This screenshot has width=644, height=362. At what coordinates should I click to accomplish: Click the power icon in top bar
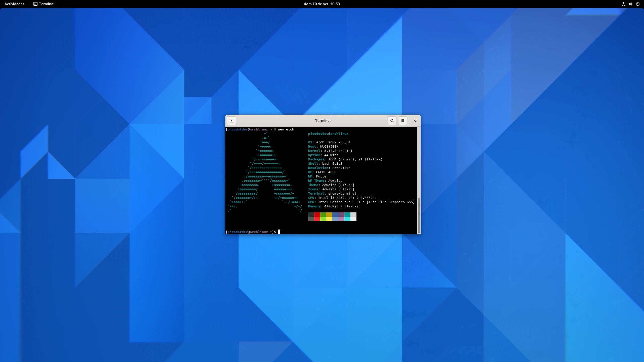tap(638, 4)
